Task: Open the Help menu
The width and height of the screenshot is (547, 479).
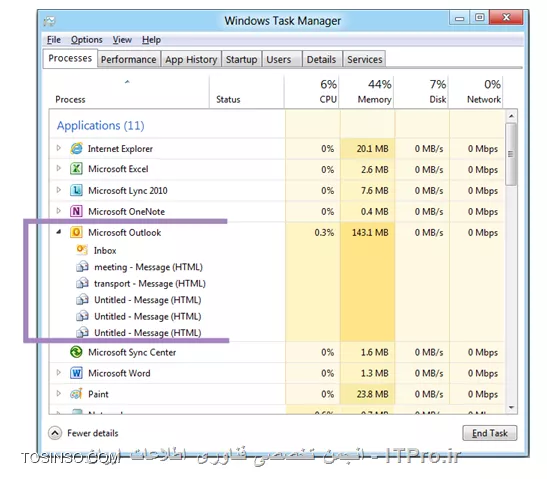Action: tap(151, 40)
